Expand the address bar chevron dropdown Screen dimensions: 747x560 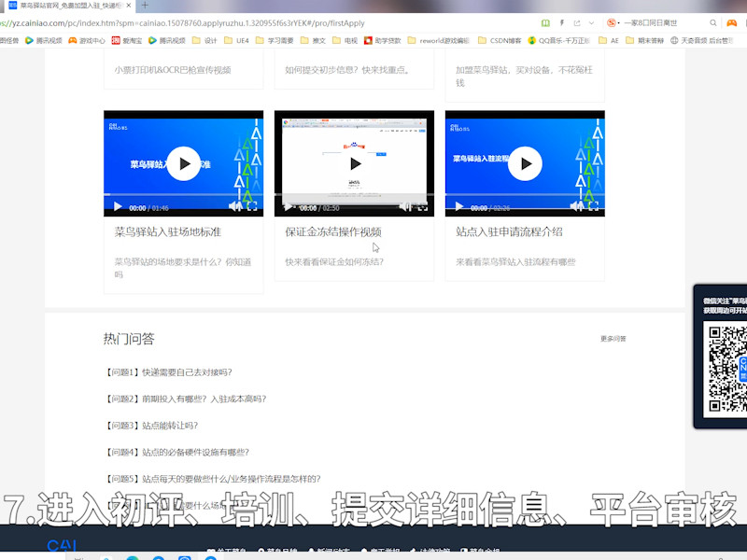point(591,22)
